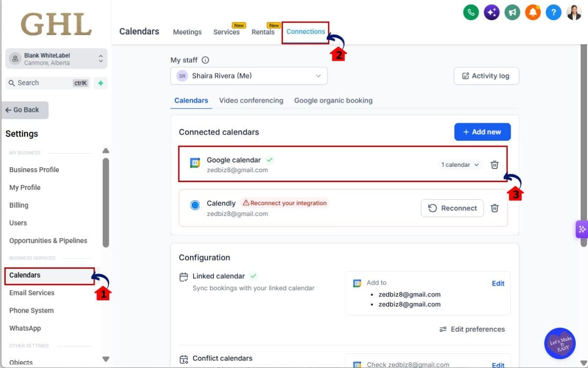Screen dimensions: 588x368
Task: Click the Conflict calendars icon
Action: [x=183, y=359]
